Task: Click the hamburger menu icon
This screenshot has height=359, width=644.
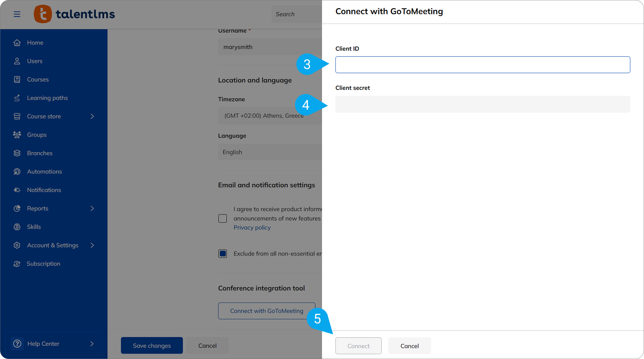Action: coord(17,14)
